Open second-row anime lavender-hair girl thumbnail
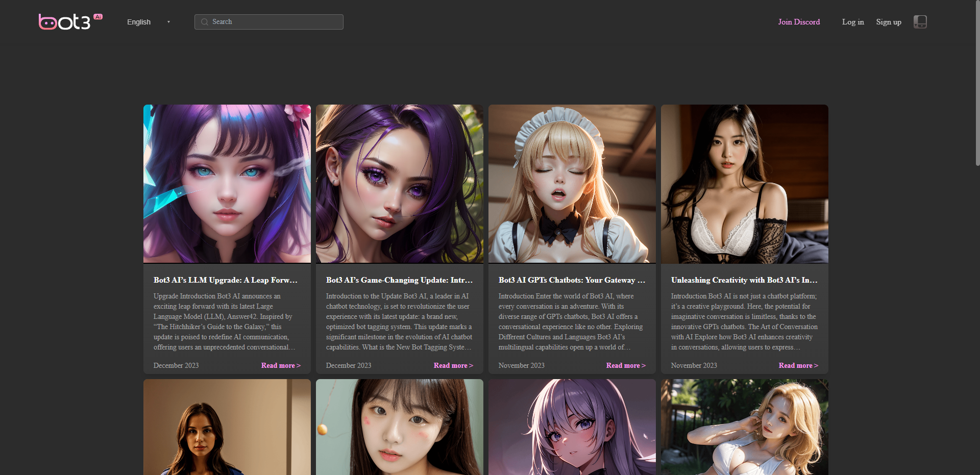 pos(572,427)
